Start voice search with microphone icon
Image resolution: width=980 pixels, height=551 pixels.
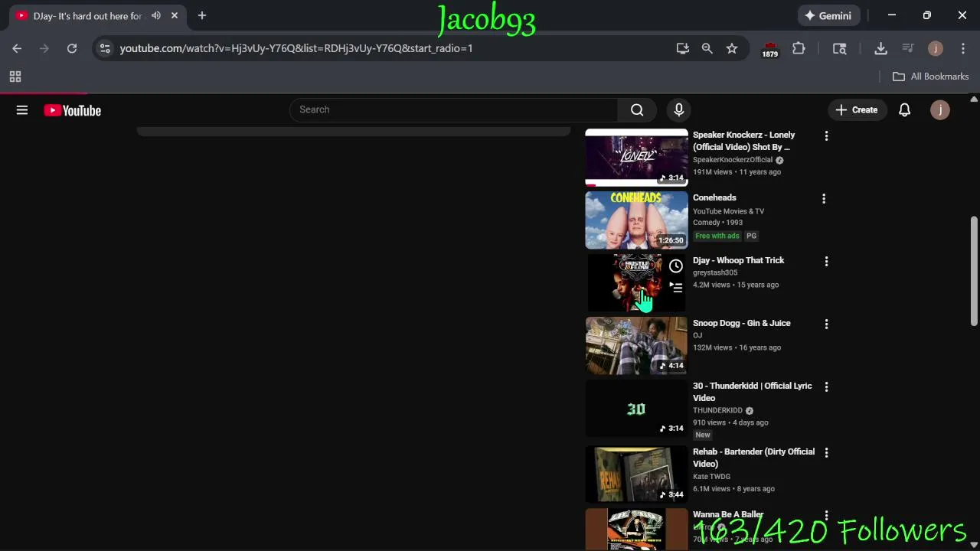click(x=678, y=110)
